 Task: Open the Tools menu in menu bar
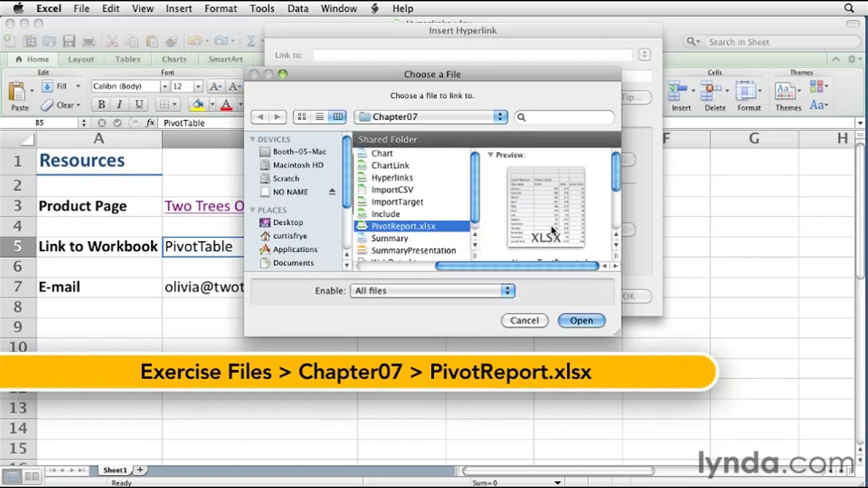(x=262, y=8)
